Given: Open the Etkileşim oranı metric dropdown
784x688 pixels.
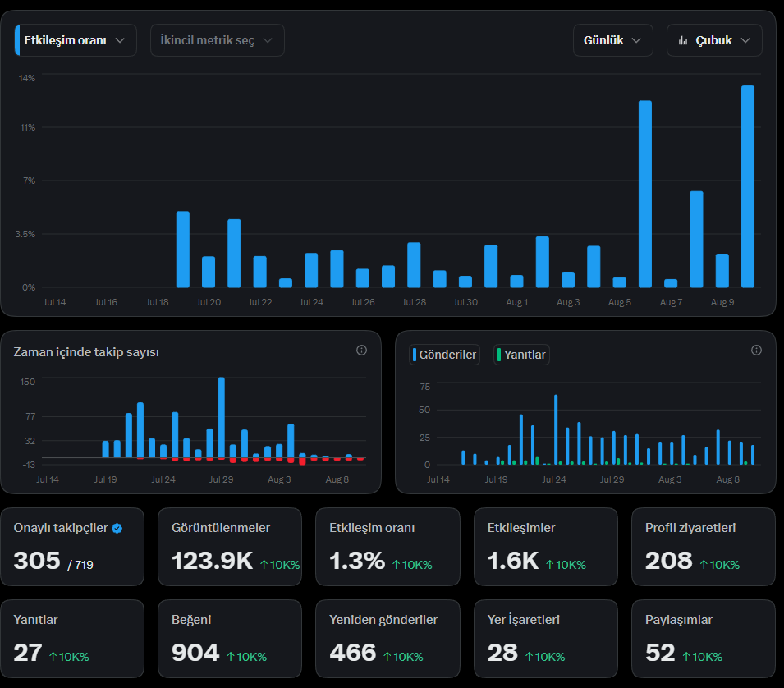Looking at the screenshot, I should (76, 40).
